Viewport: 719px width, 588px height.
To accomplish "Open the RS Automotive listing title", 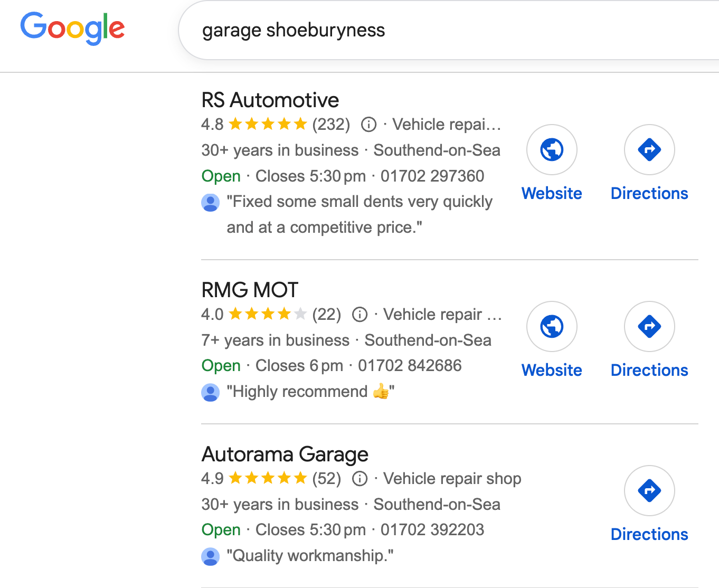I will pyautogui.click(x=270, y=100).
